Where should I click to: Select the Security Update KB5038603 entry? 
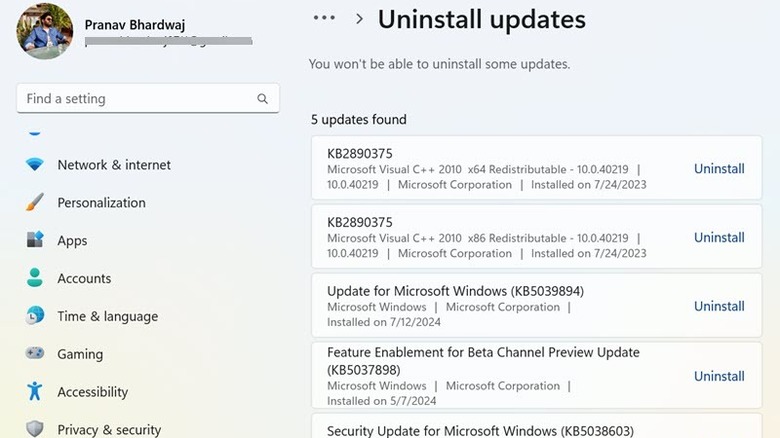(480, 430)
